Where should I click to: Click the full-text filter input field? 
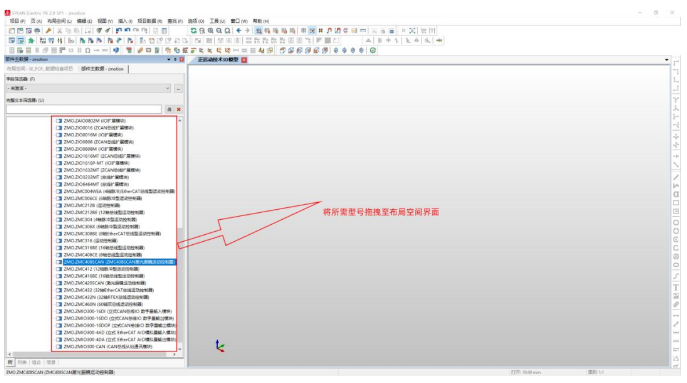pos(84,109)
